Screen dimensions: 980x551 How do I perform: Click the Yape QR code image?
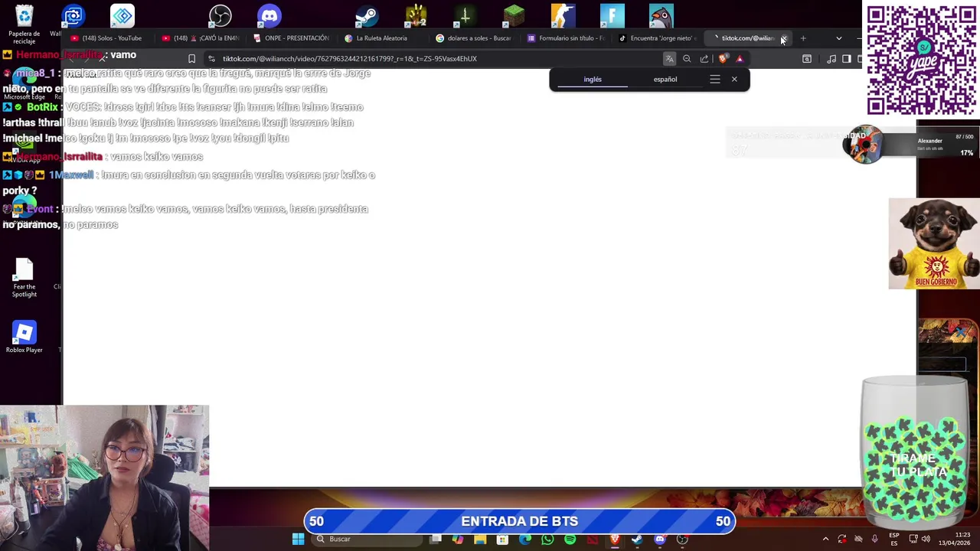tap(921, 60)
